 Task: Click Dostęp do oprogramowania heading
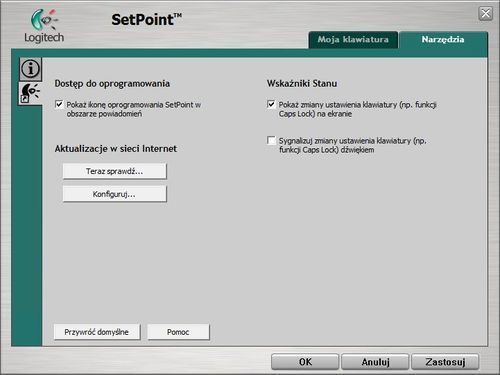112,84
